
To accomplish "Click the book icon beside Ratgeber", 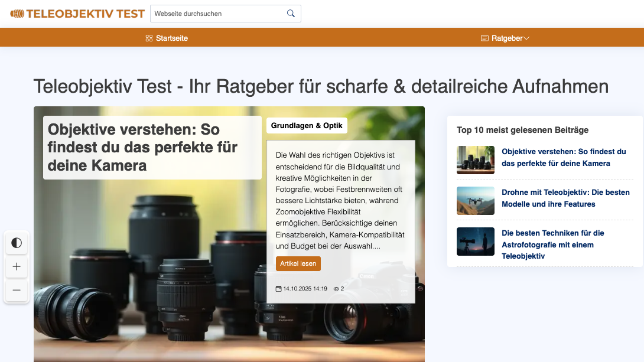I will [x=484, y=37].
